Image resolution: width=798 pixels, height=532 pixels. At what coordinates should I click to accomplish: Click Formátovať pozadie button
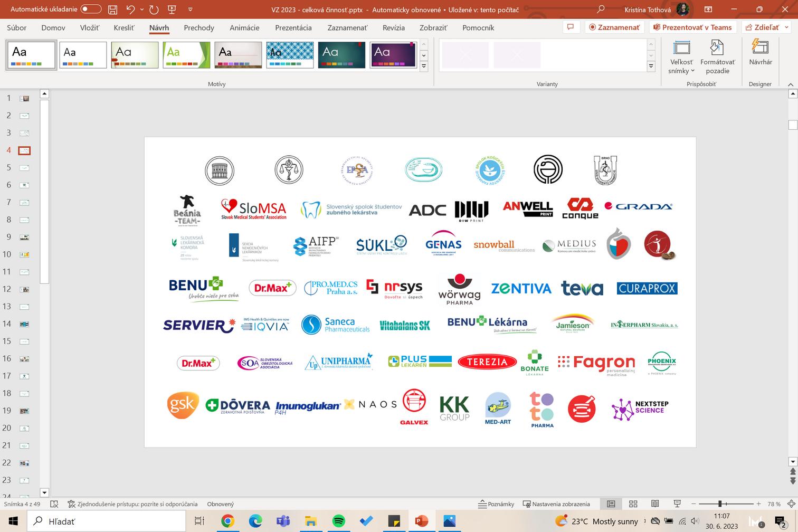coord(717,58)
